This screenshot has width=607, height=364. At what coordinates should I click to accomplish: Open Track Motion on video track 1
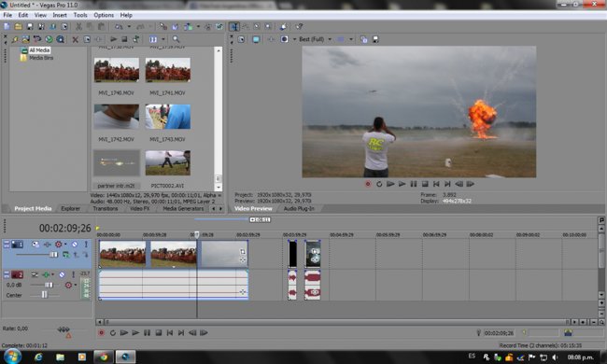pos(35,245)
